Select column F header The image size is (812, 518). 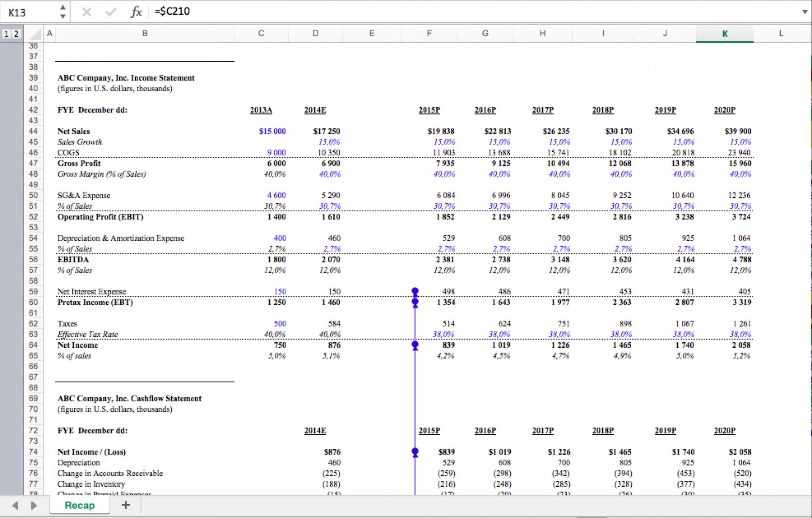pyautogui.click(x=429, y=33)
